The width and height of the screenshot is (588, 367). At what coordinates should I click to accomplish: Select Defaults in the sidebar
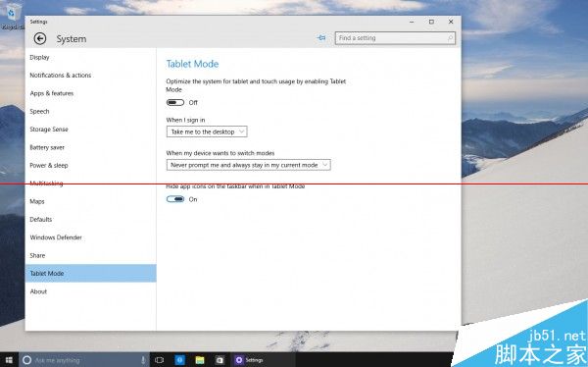pos(41,220)
